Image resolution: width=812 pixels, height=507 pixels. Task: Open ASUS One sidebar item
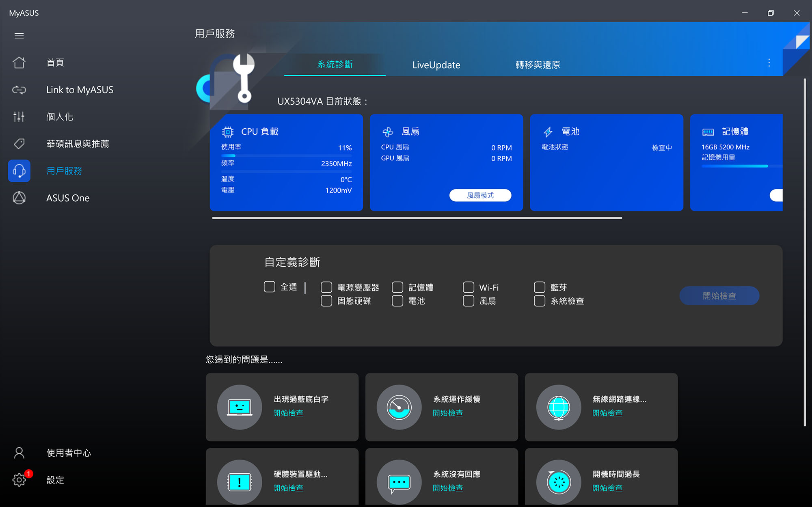(68, 198)
